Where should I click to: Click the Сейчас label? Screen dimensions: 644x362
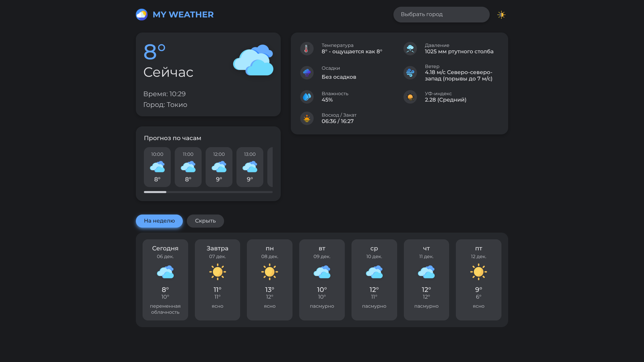coord(168,72)
